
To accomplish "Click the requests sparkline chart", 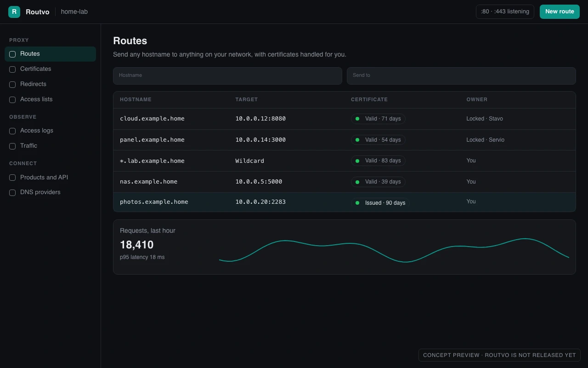I will click(x=394, y=250).
